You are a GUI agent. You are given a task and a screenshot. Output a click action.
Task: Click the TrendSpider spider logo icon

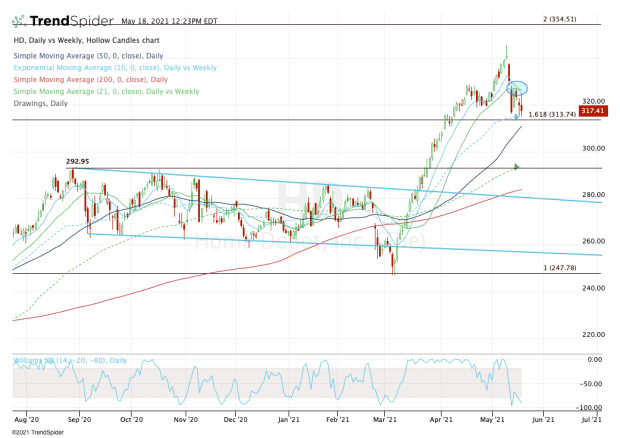click(19, 21)
